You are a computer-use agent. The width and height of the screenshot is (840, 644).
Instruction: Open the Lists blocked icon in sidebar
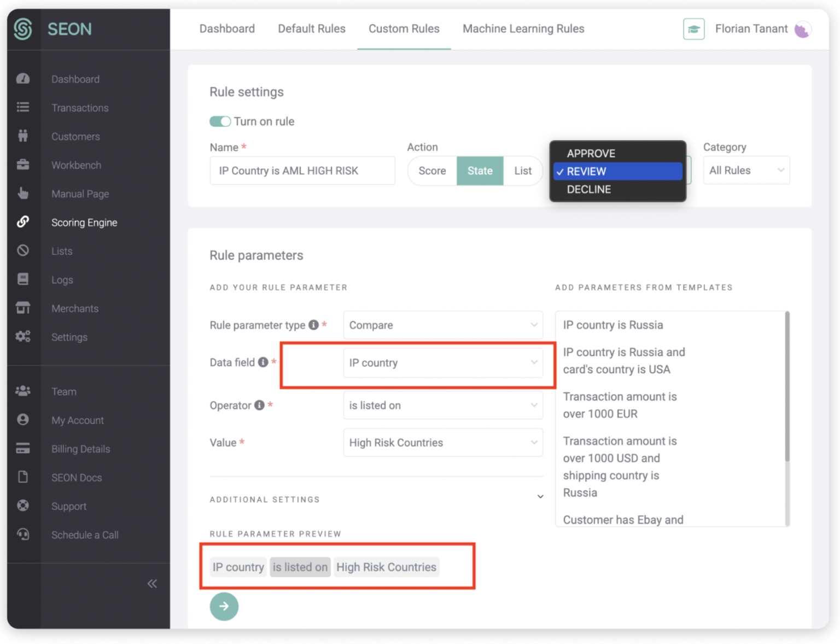click(x=23, y=250)
